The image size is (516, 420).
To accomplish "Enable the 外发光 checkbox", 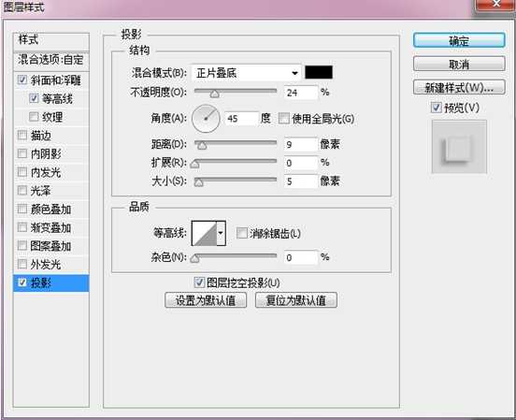I will (x=22, y=264).
